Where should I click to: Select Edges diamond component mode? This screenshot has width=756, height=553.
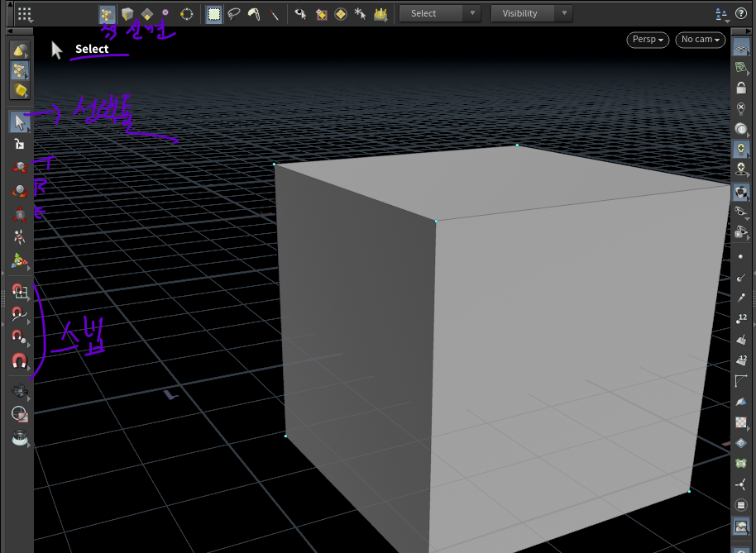click(x=147, y=14)
